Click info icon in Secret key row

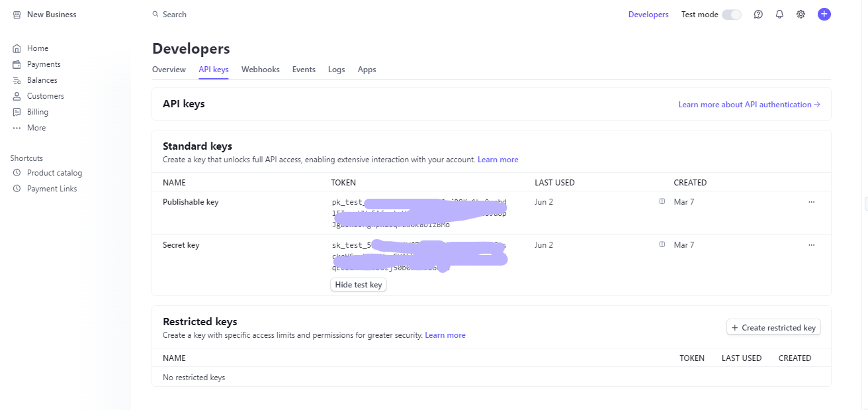[662, 244]
